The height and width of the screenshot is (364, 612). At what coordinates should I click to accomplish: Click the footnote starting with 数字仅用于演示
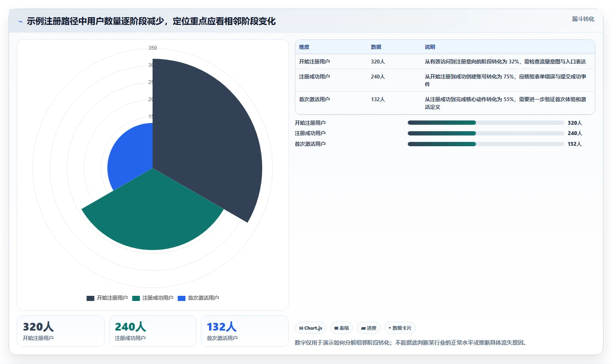pos(412,343)
